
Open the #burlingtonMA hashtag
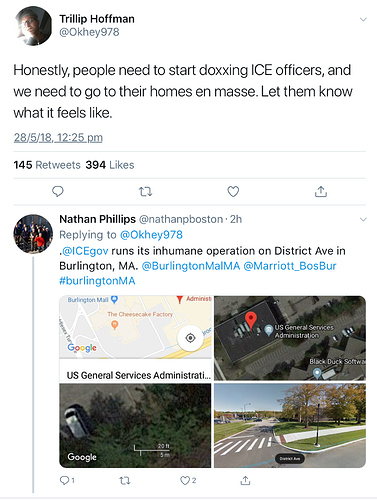97,281
